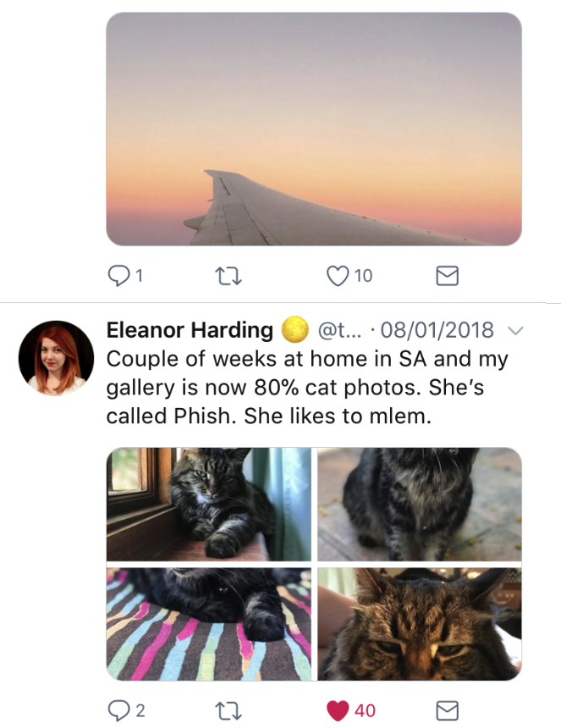The width and height of the screenshot is (561, 728).
Task: Click the truncated @t... username handle
Action: click(x=338, y=330)
